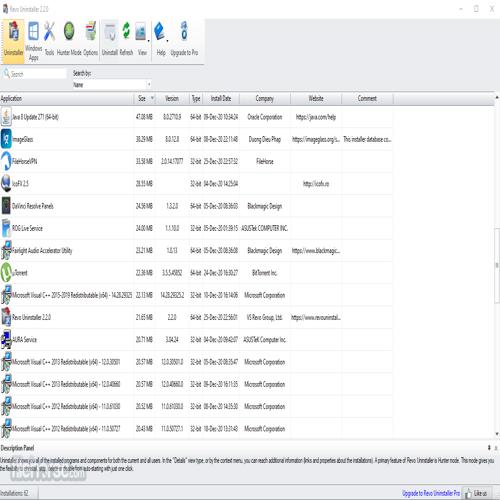Sort by the Application column header
Viewport: 500px width, 500px height.
67,98
